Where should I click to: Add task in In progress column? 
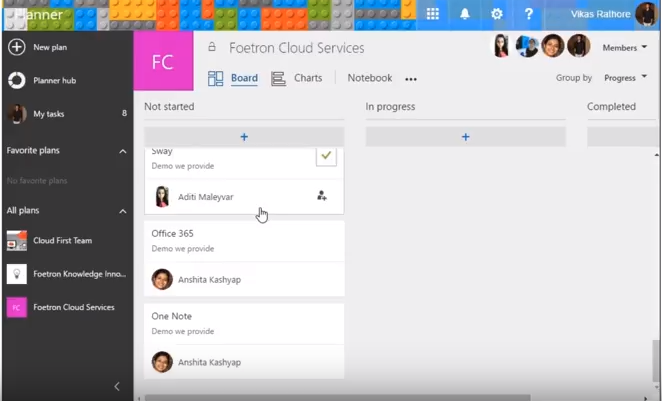(x=465, y=137)
